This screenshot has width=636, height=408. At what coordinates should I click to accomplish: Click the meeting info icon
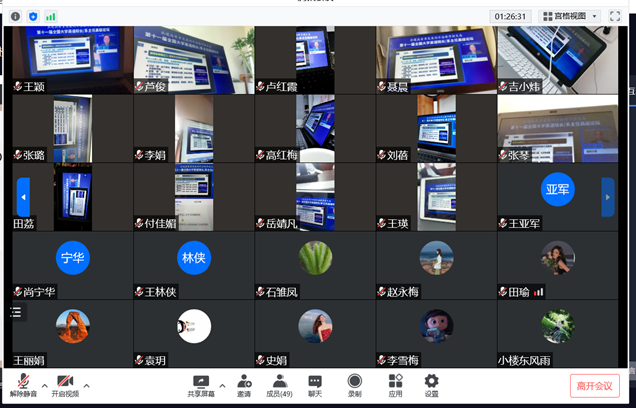coord(16,17)
